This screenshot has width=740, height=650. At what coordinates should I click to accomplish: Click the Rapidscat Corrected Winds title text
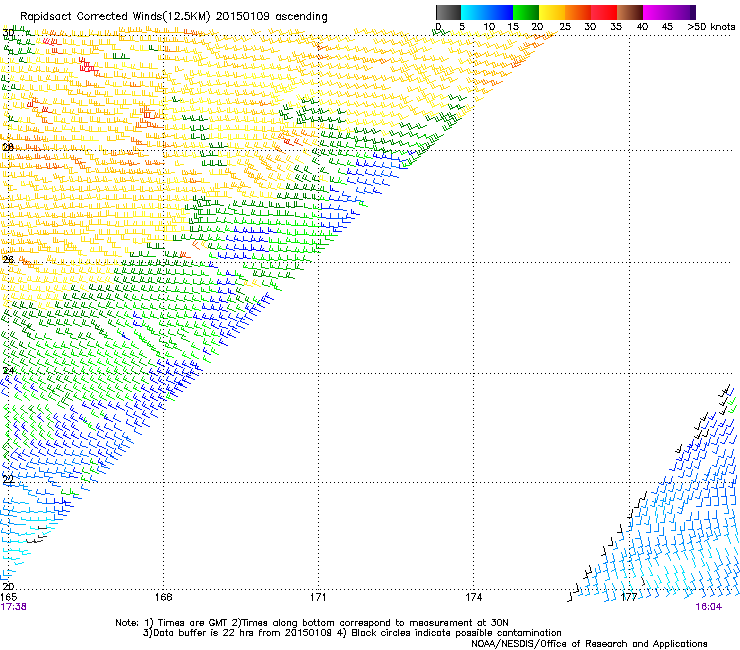[x=174, y=16]
